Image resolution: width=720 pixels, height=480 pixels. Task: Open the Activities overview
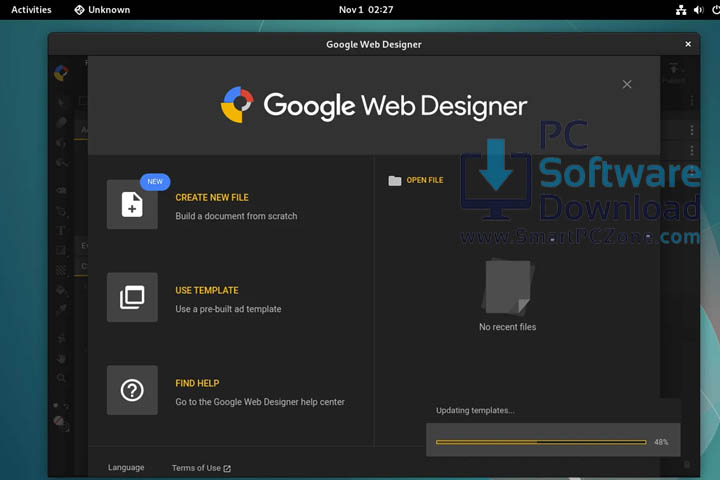31,10
